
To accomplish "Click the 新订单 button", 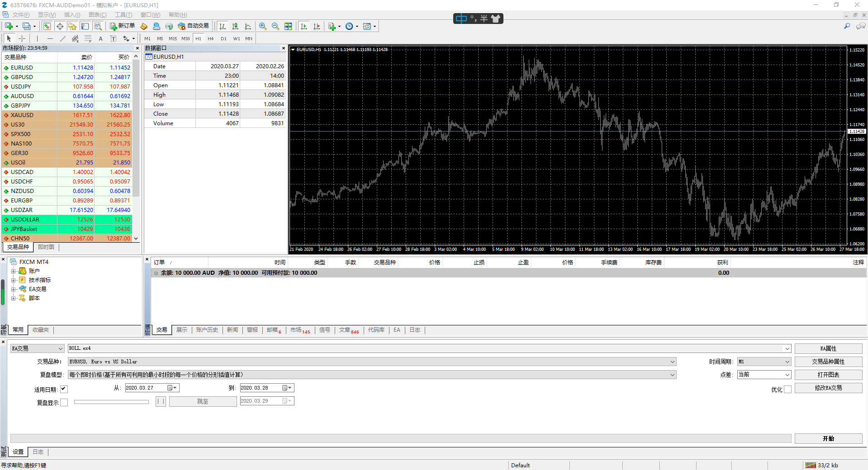I will (x=122, y=26).
